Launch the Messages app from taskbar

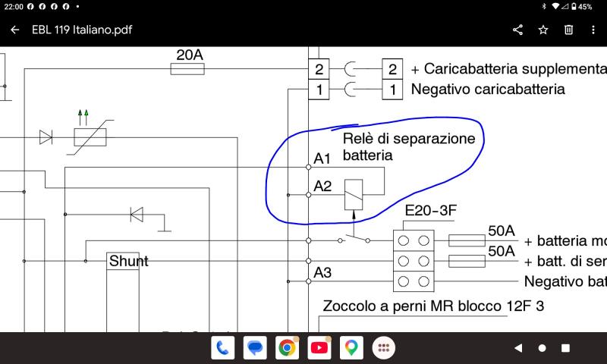255,348
